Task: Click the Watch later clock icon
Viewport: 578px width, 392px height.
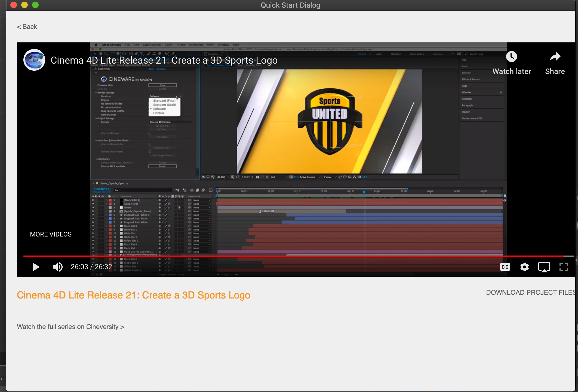Action: tap(512, 57)
